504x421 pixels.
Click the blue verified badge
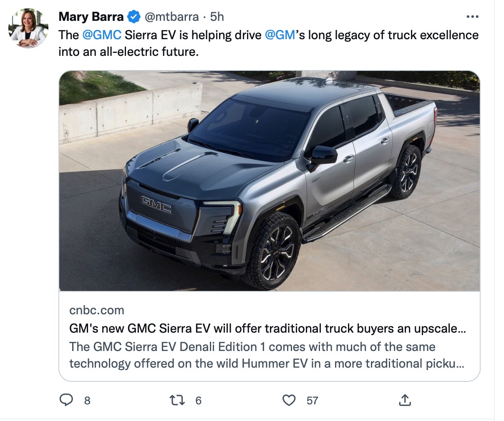[134, 17]
